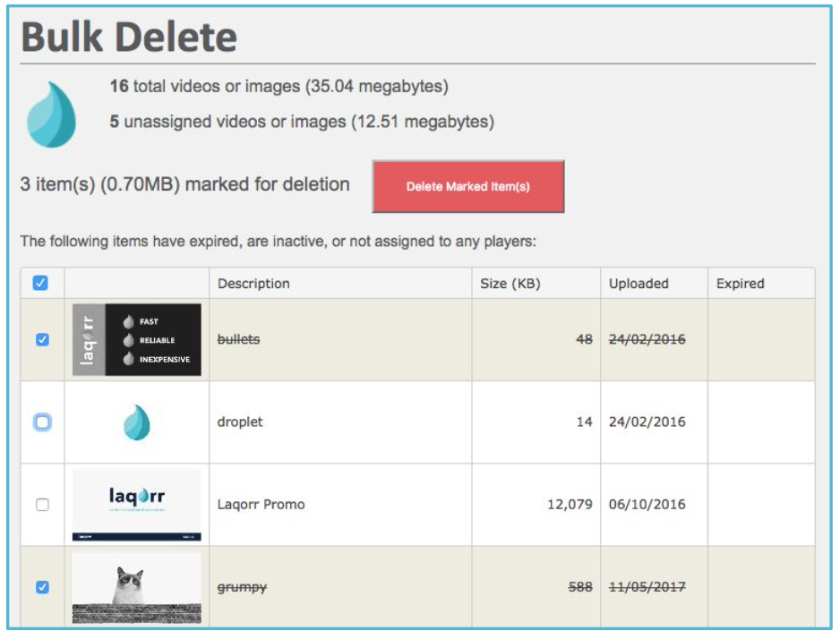Toggle the select-all checkbox in table header
This screenshot has width=840, height=639.
click(x=40, y=283)
